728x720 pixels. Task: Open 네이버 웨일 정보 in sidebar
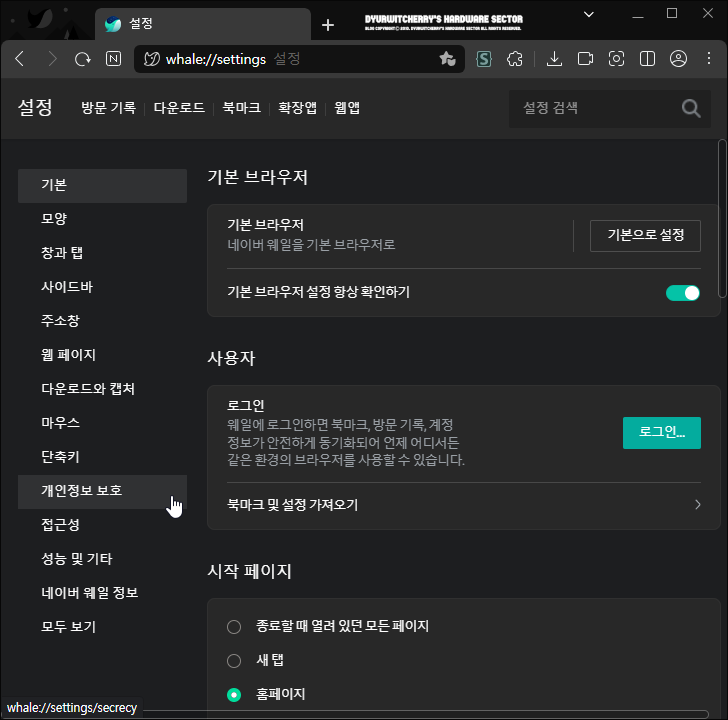102,593
